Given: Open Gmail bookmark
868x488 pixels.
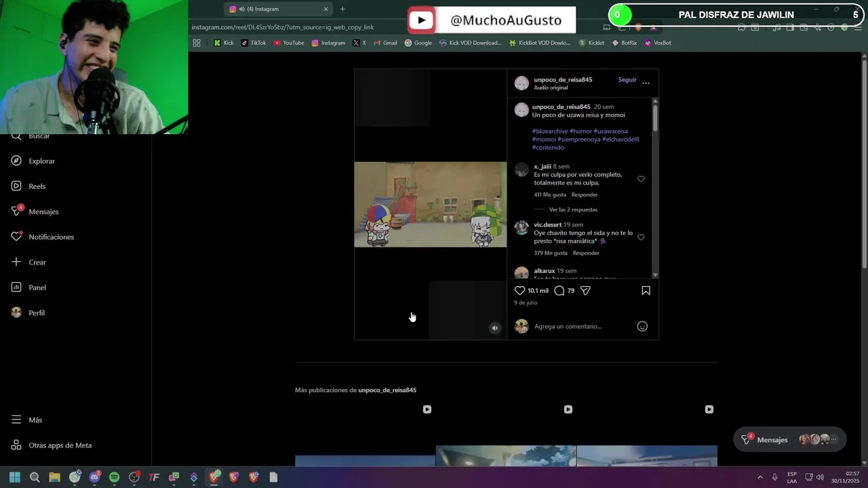Looking at the screenshot, I should (x=385, y=43).
